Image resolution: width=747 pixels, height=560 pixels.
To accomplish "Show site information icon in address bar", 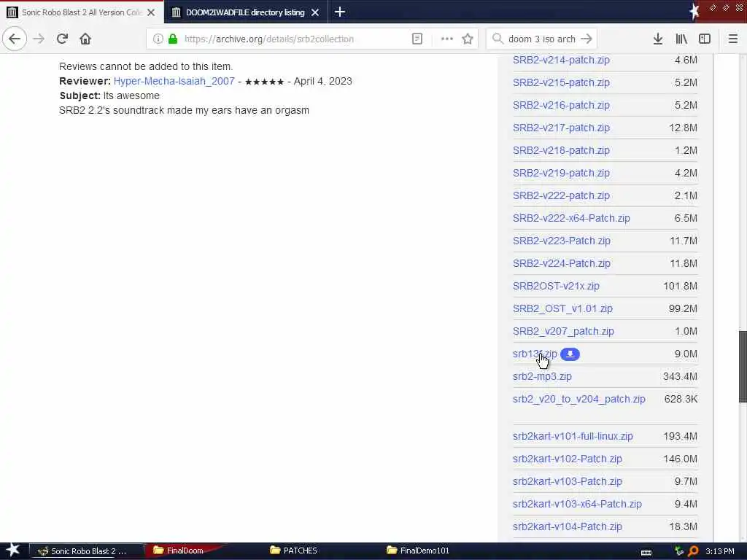I will tap(158, 39).
